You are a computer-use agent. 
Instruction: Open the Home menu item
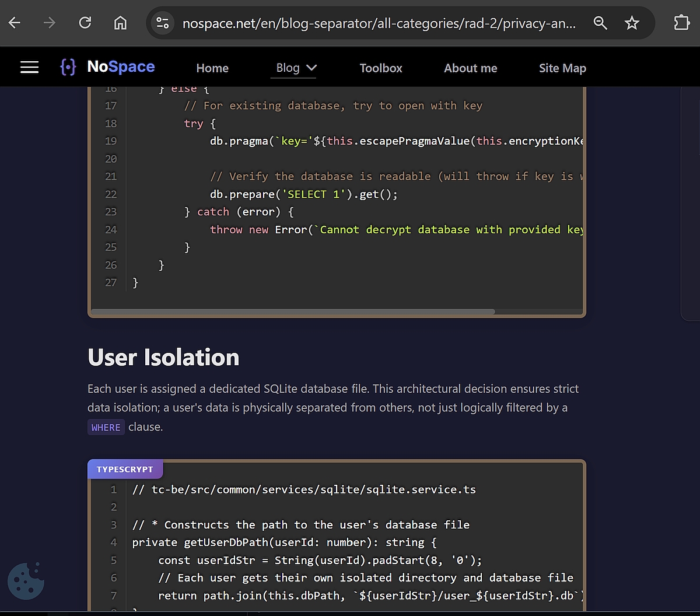click(212, 68)
